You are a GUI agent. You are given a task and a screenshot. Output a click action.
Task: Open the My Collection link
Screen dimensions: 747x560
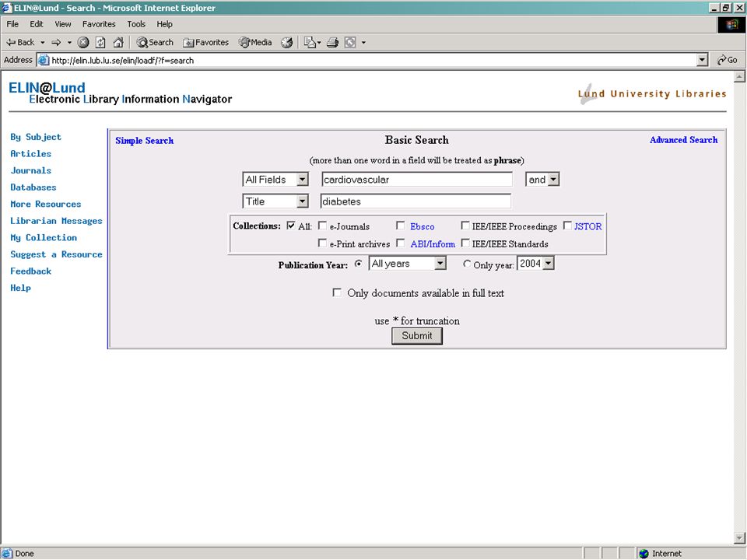[44, 238]
